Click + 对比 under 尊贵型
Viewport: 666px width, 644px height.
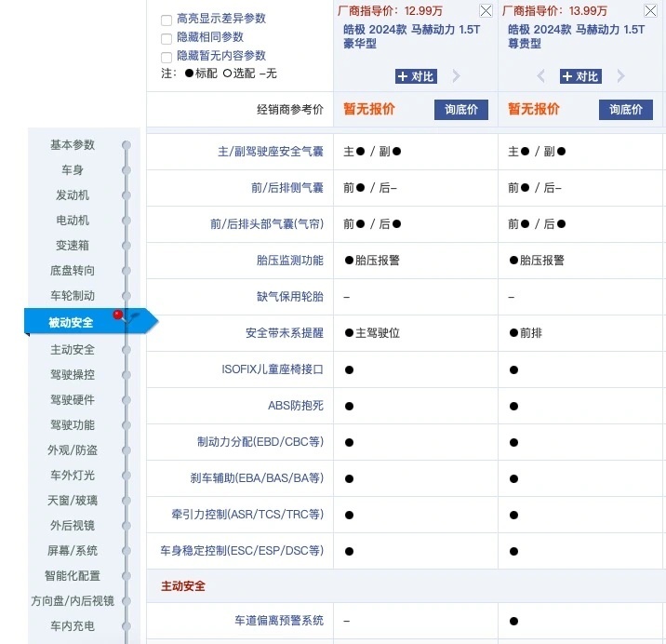pyautogui.click(x=580, y=76)
